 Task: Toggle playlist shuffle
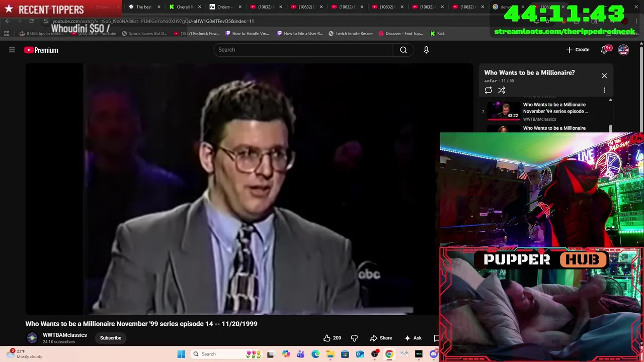(502, 90)
